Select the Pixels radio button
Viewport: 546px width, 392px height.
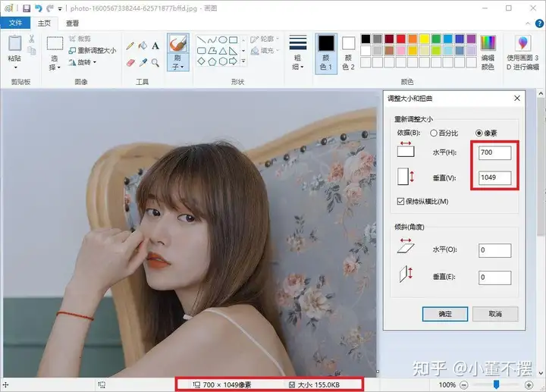point(479,132)
